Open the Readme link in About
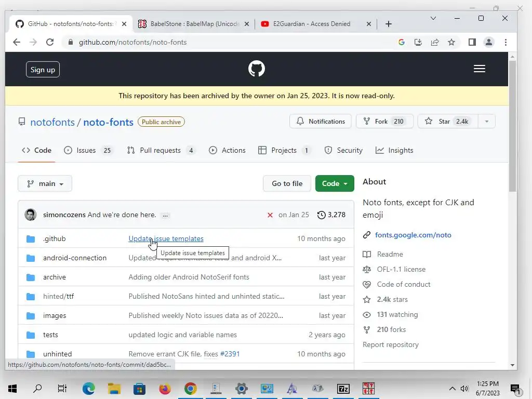Image resolution: width=532 pixels, height=399 pixels. pos(390,254)
